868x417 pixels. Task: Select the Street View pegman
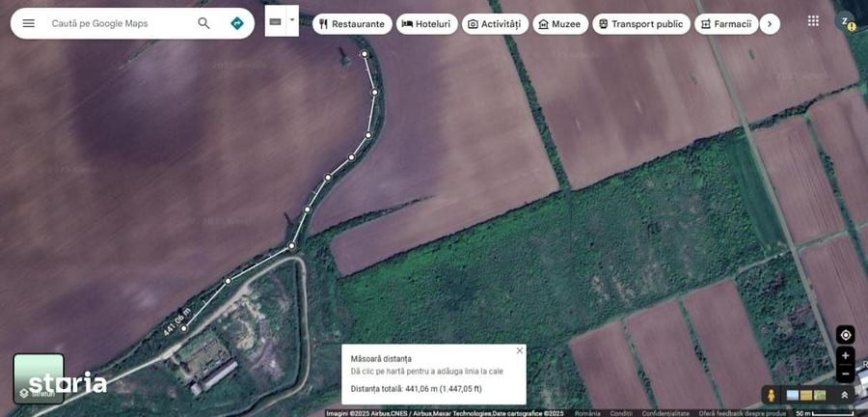click(770, 395)
